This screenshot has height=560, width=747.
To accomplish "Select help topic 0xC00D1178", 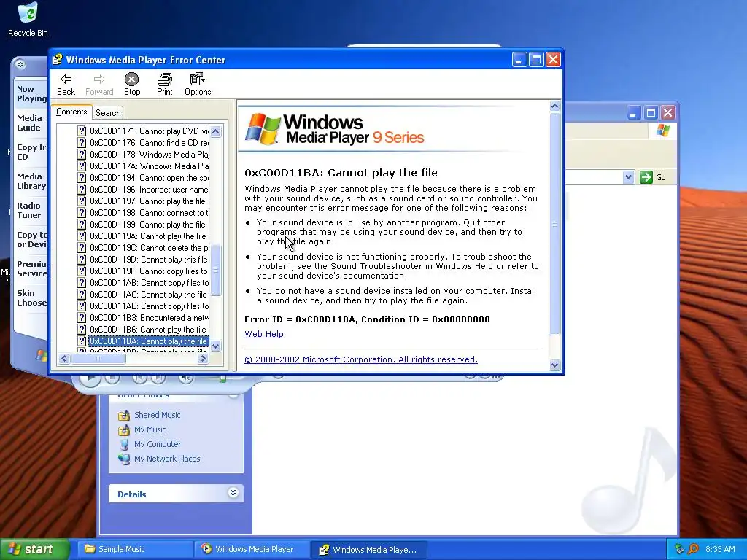I will 149,155.
